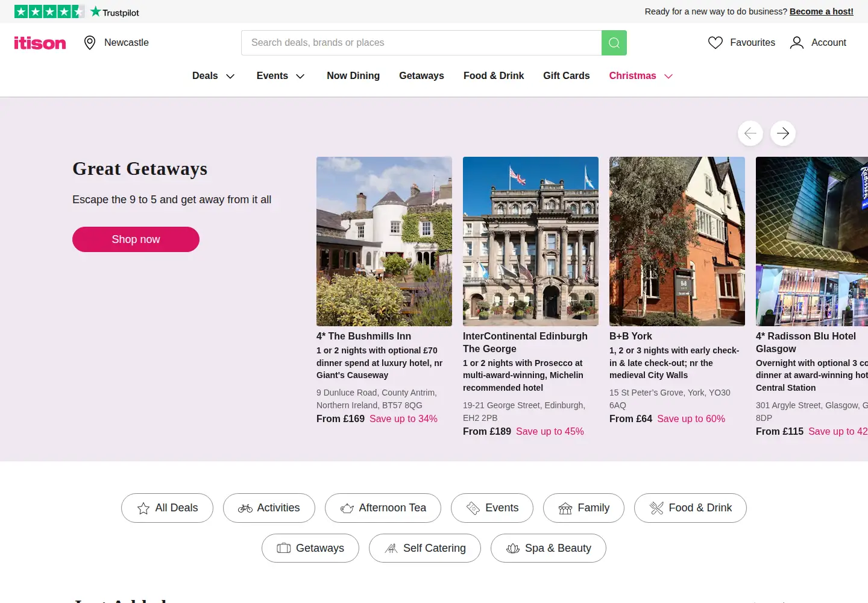Image resolution: width=868 pixels, height=603 pixels.
Task: Expand the Events menu chevron
Action: pos(300,76)
